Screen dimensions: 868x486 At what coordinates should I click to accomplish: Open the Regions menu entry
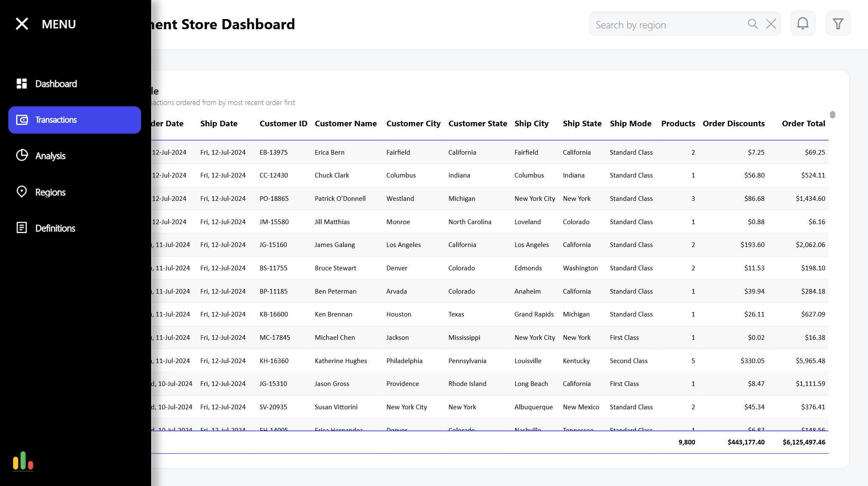tap(75, 192)
